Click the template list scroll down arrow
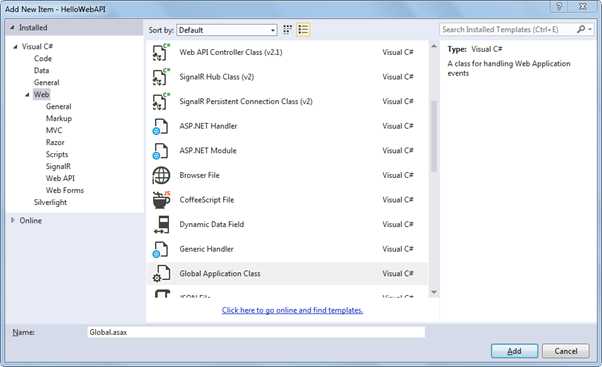The width and height of the screenshot is (602, 367). [434, 293]
